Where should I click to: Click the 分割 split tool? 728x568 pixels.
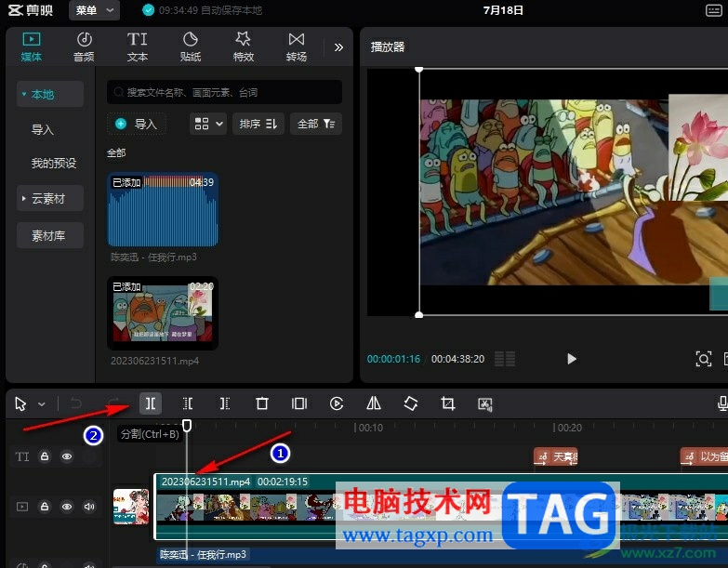click(x=151, y=403)
